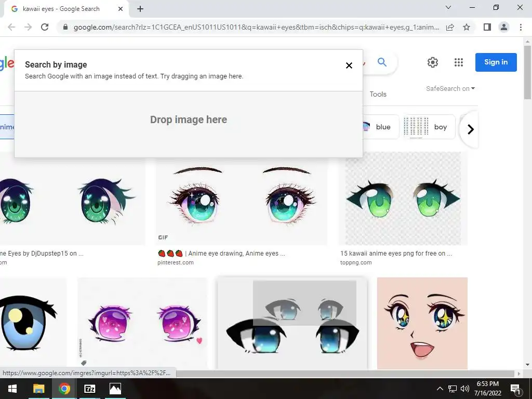Open the purple heart eyes image
The height and width of the screenshot is (399, 532).
[142, 323]
